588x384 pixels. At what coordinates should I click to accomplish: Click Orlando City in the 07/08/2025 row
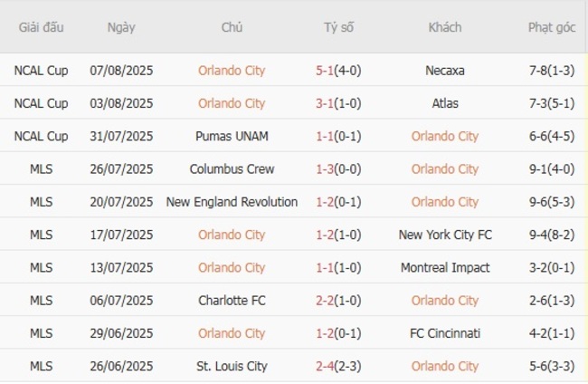tap(232, 71)
